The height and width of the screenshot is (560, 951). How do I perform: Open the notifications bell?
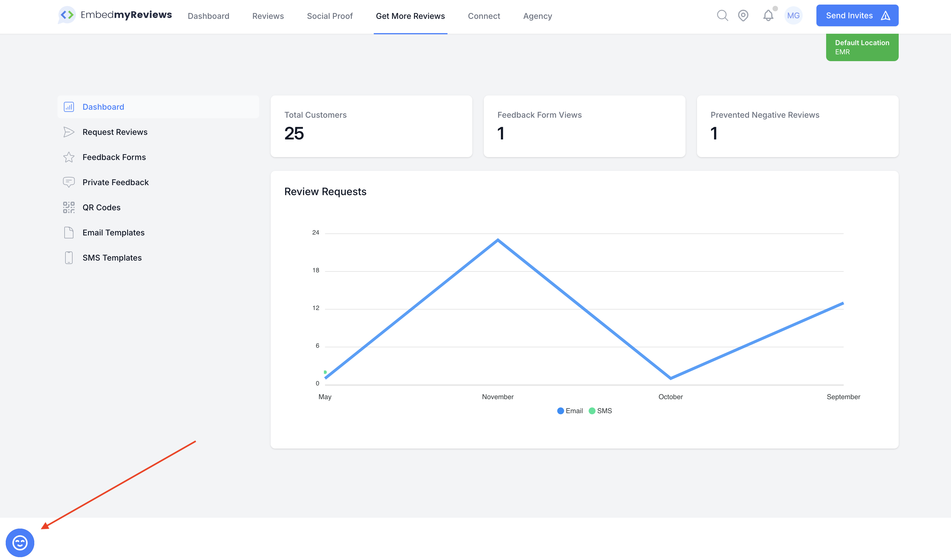[x=768, y=15]
